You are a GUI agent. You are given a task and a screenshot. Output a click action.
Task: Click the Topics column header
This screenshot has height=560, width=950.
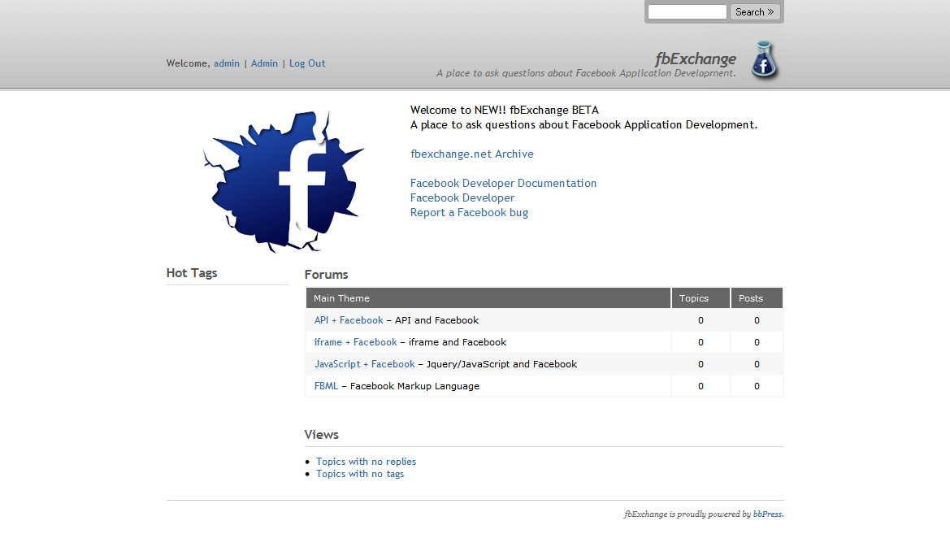coord(701,298)
